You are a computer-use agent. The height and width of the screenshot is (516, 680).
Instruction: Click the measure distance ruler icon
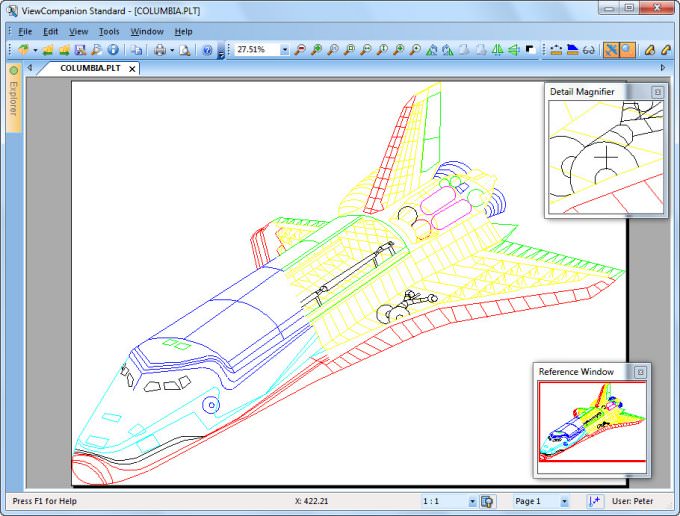click(556, 50)
